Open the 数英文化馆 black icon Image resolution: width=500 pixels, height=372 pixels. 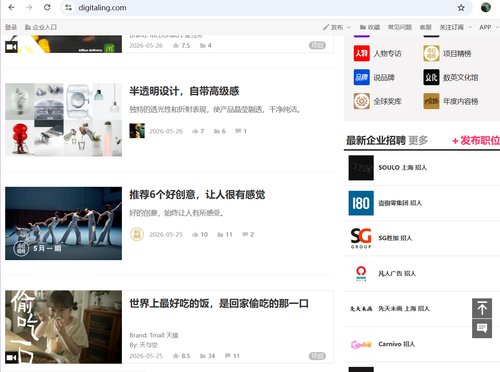pyautogui.click(x=431, y=77)
